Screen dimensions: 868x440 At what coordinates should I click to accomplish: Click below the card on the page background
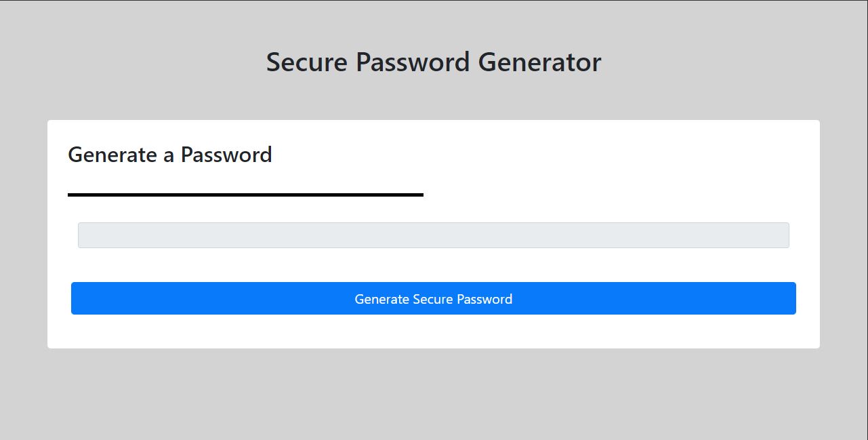433,393
